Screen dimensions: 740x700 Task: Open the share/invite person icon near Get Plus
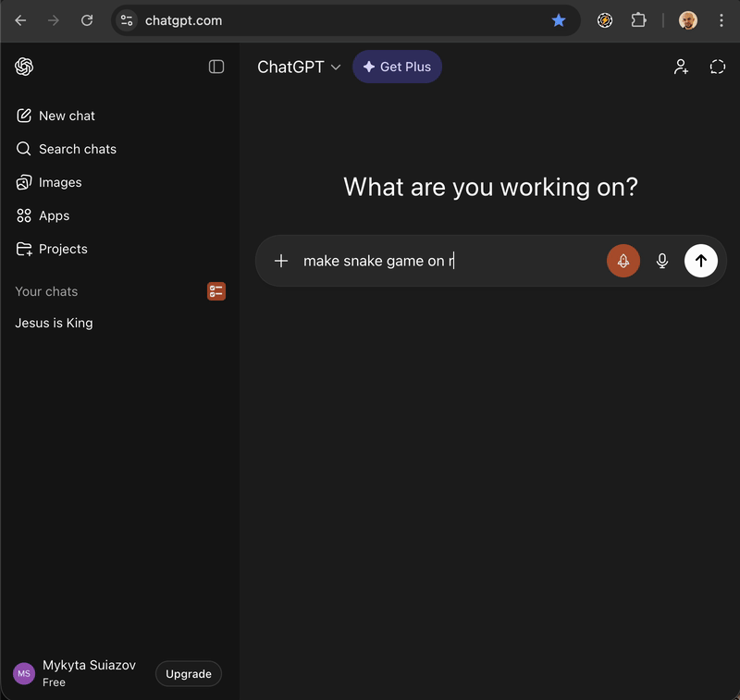[x=681, y=67]
